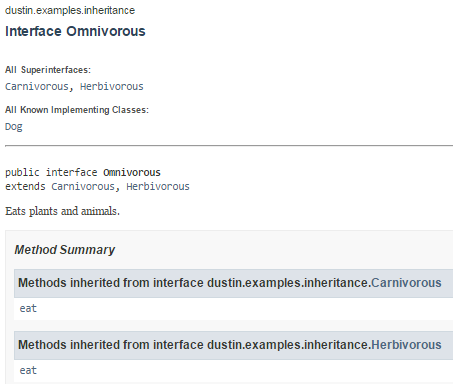Click the All Superinterfaces label

point(48,70)
